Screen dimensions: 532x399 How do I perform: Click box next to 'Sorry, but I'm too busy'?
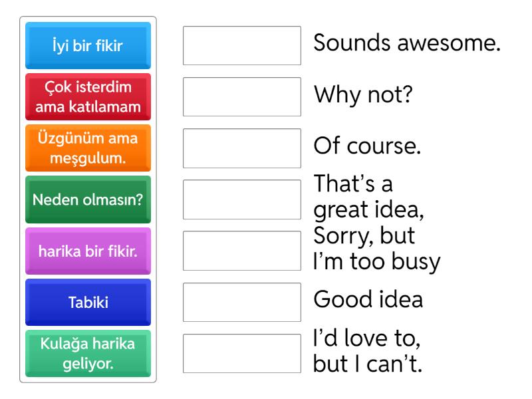pos(242,251)
